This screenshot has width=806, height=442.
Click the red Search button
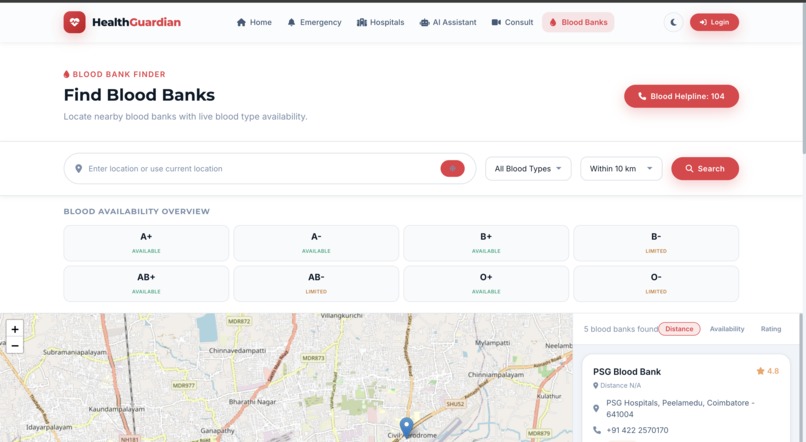[705, 169]
